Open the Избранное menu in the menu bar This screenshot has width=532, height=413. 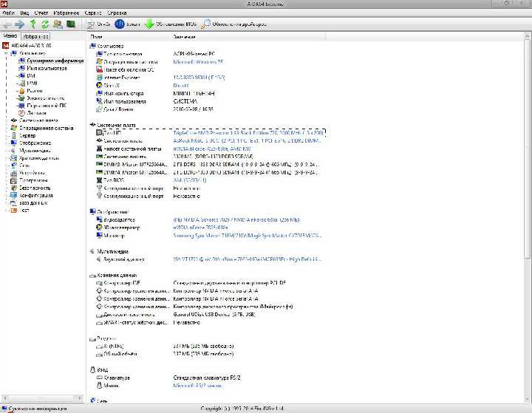[x=66, y=13]
